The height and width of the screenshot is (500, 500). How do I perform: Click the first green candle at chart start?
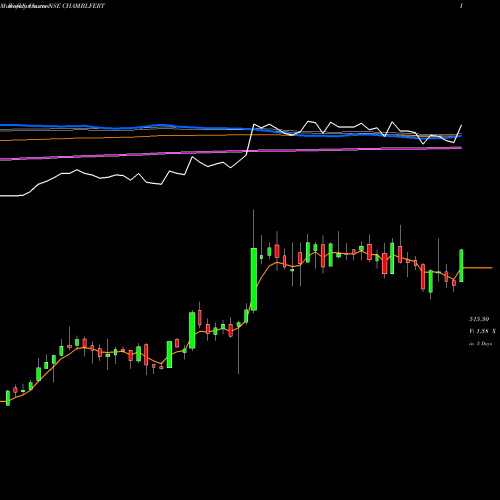[x=8, y=398]
